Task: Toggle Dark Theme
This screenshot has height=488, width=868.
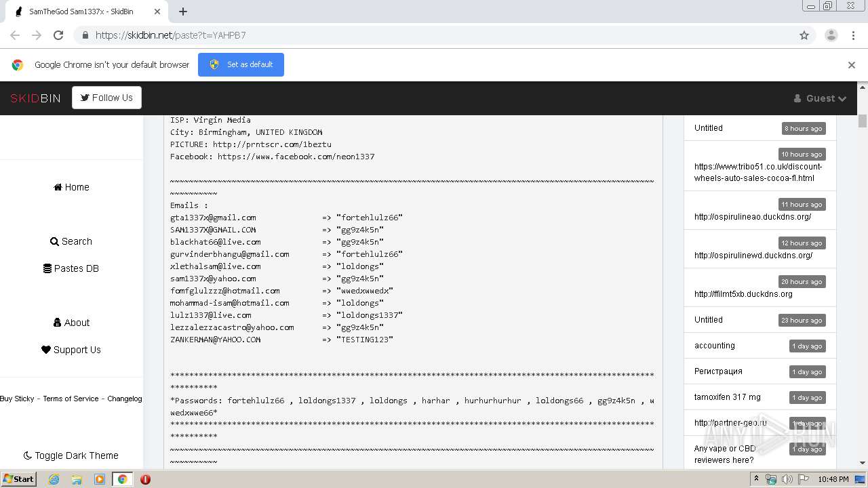Action: click(71, 455)
